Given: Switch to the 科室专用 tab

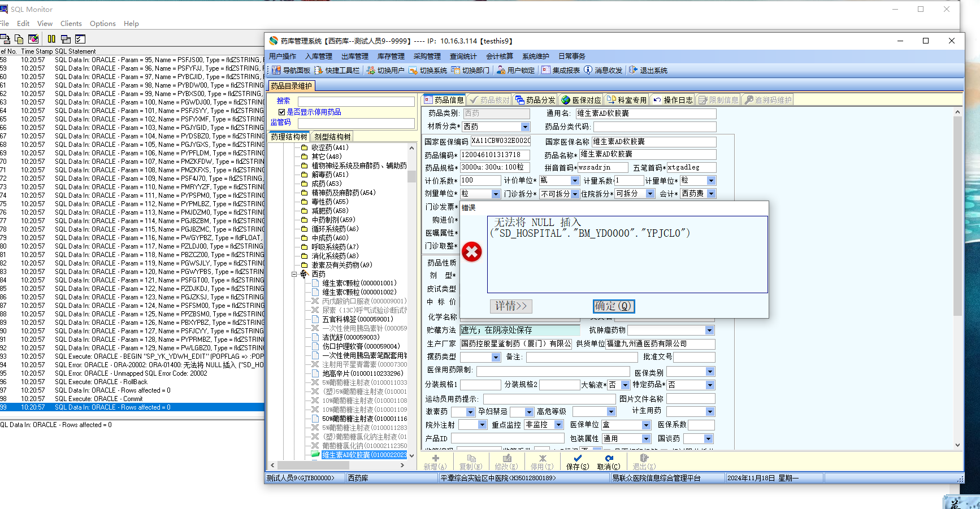Looking at the screenshot, I should (626, 100).
